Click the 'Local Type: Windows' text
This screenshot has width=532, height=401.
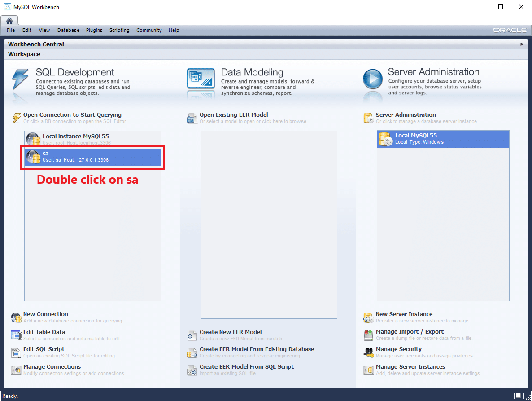(x=419, y=142)
